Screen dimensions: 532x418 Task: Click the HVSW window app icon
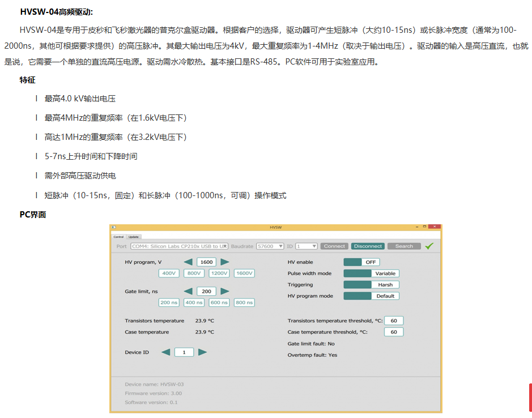pos(114,227)
